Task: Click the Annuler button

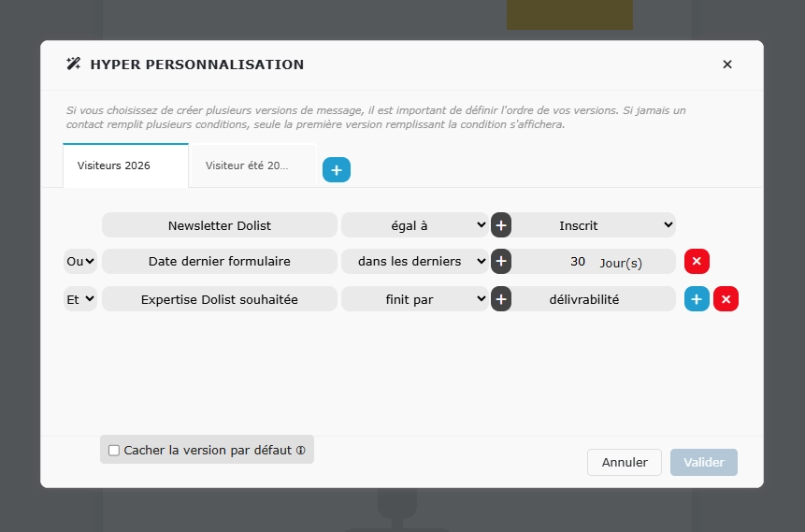Action: 625,462
